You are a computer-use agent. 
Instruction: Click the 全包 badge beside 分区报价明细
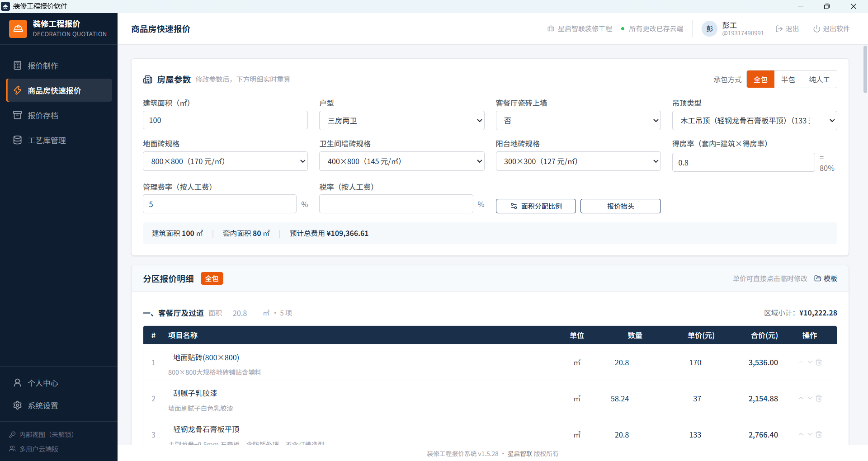point(212,278)
